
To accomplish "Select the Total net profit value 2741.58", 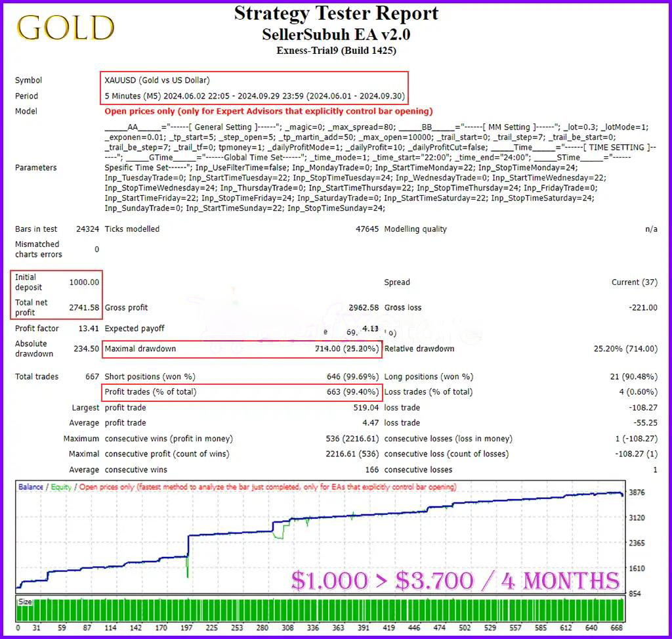I will click(84, 307).
